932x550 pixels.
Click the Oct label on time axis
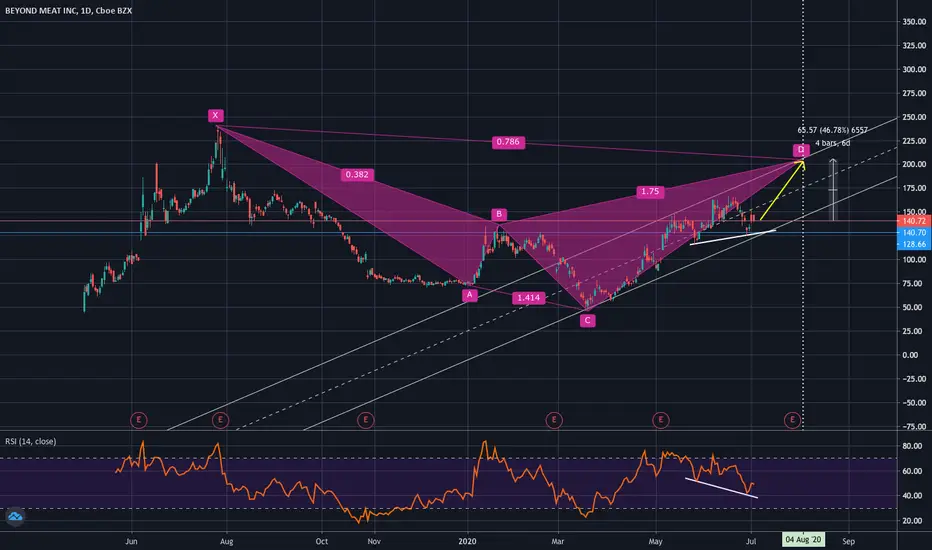coord(322,541)
